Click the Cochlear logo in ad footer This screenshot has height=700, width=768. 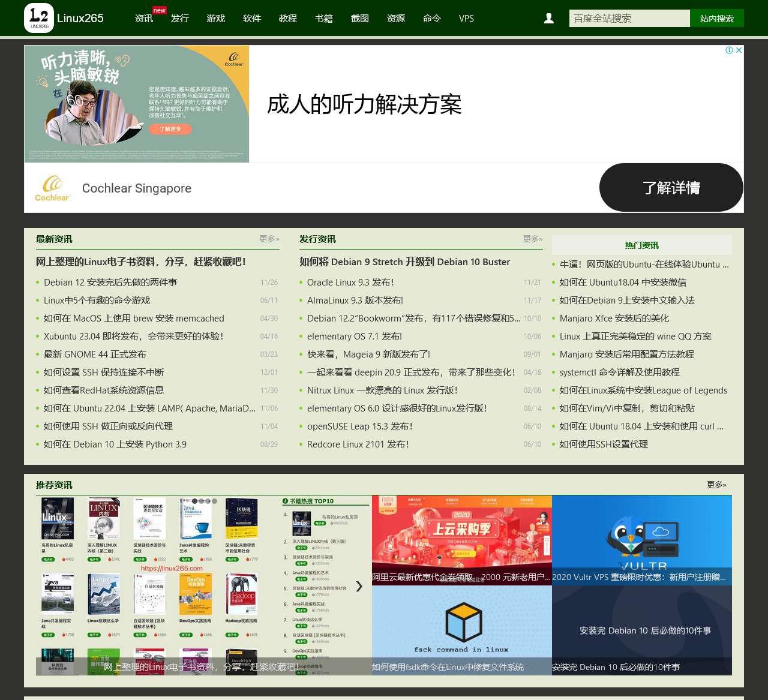pos(52,188)
